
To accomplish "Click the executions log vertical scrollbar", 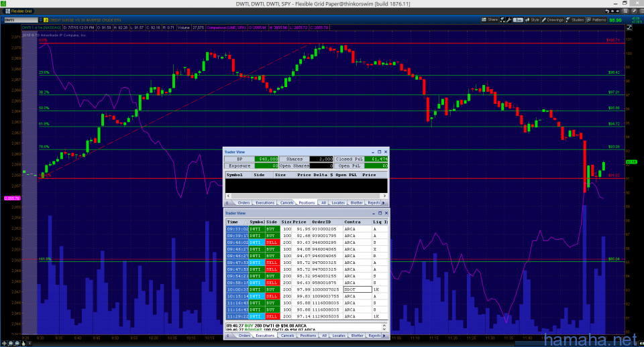I will [x=384, y=327].
